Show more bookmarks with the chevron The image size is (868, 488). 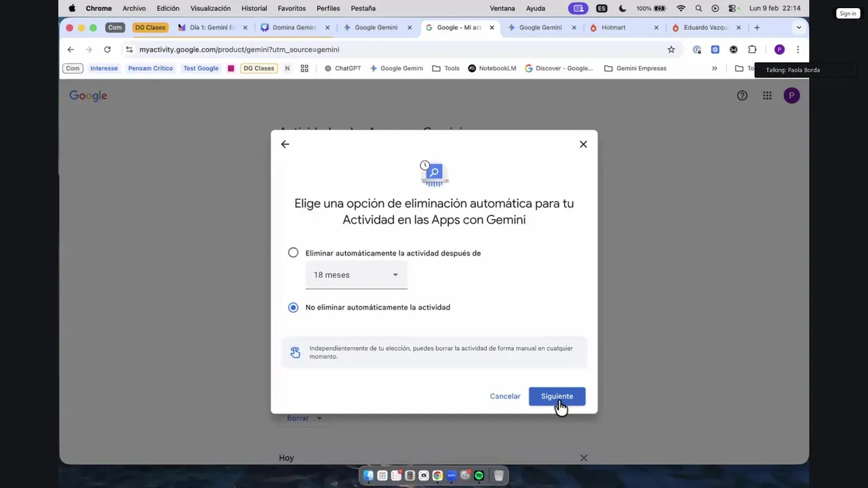point(714,68)
